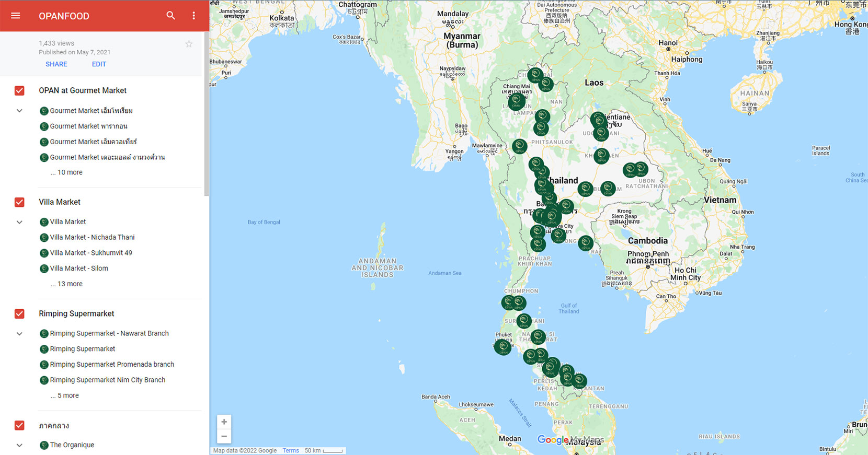Open the Terms link on the map

tap(291, 451)
